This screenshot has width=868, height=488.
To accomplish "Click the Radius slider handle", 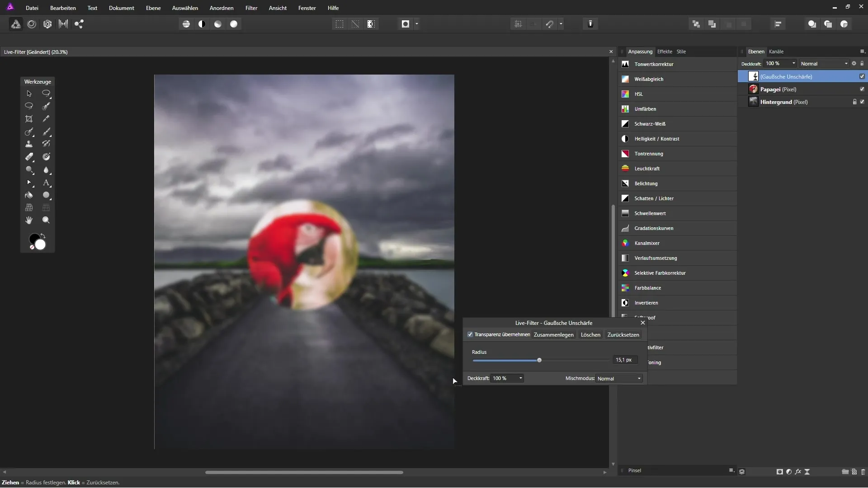I will tap(539, 360).
